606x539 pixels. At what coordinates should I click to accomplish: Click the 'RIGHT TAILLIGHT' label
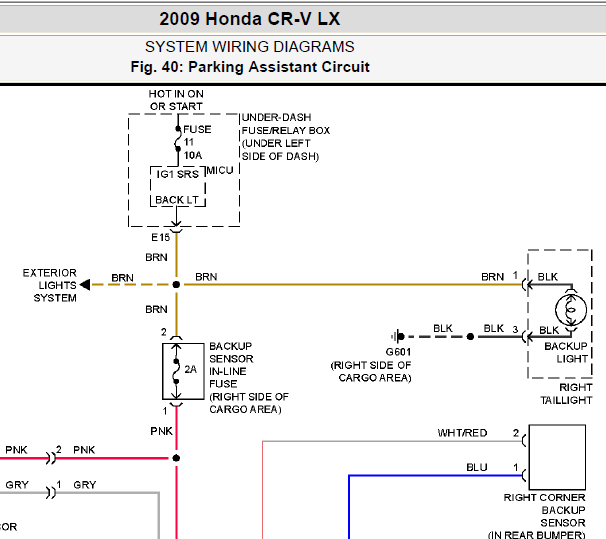tap(566, 394)
